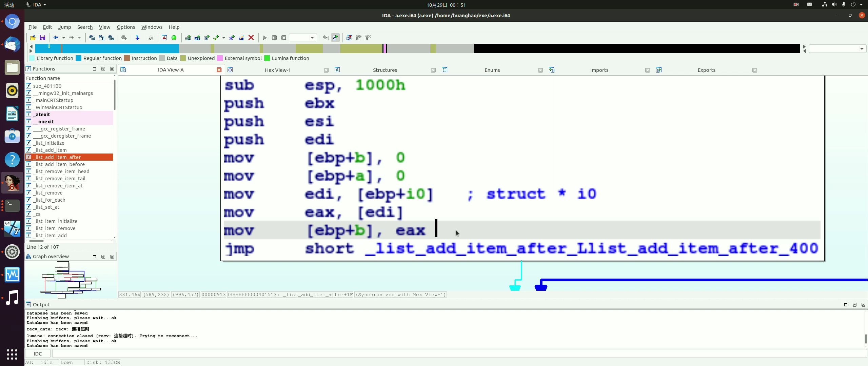Switch to the Structures tab
This screenshot has width=868, height=366.
click(x=385, y=70)
